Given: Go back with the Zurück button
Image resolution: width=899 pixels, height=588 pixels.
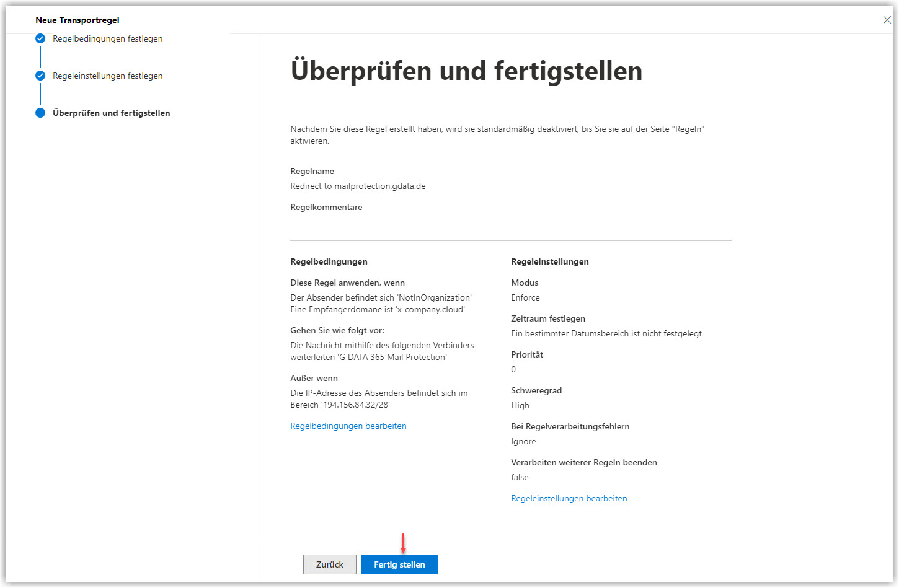Looking at the screenshot, I should pyautogui.click(x=330, y=564).
